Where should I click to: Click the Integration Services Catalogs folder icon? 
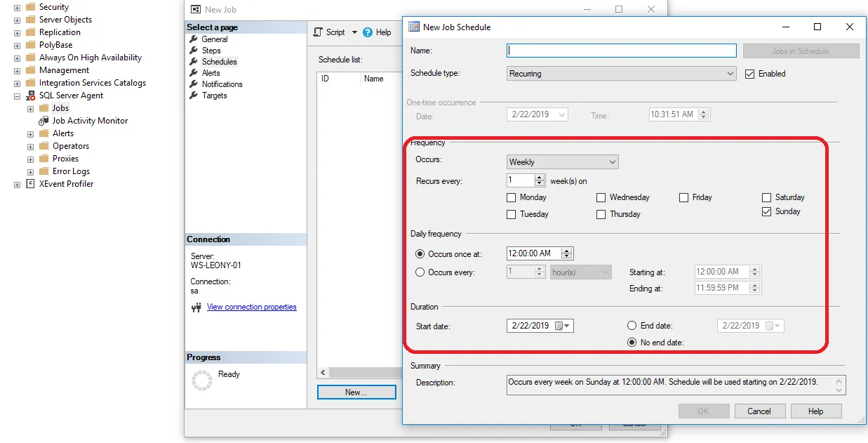(30, 83)
